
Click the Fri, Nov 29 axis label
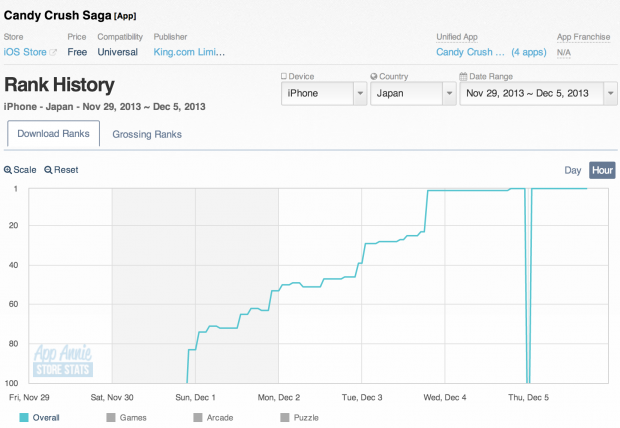coord(29,398)
